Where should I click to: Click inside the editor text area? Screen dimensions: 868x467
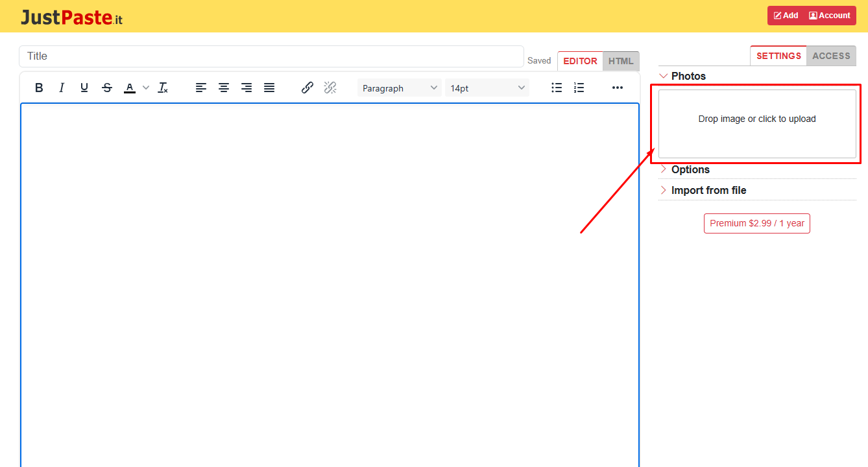pyautogui.click(x=330, y=285)
